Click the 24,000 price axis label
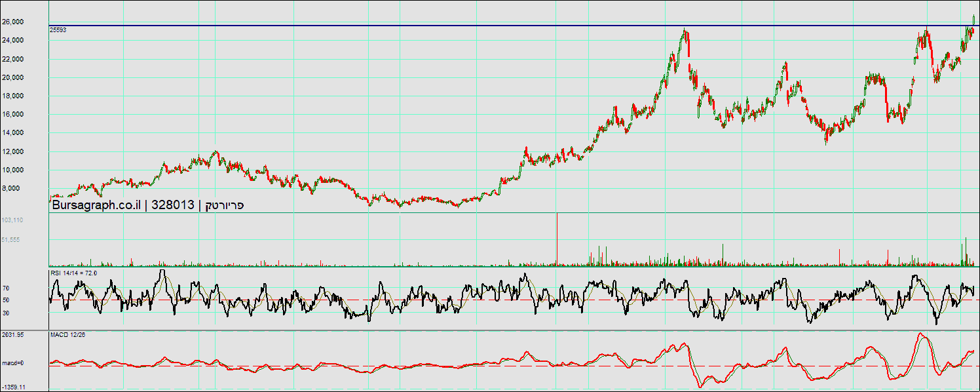This screenshot has height=392, width=980. (12, 40)
